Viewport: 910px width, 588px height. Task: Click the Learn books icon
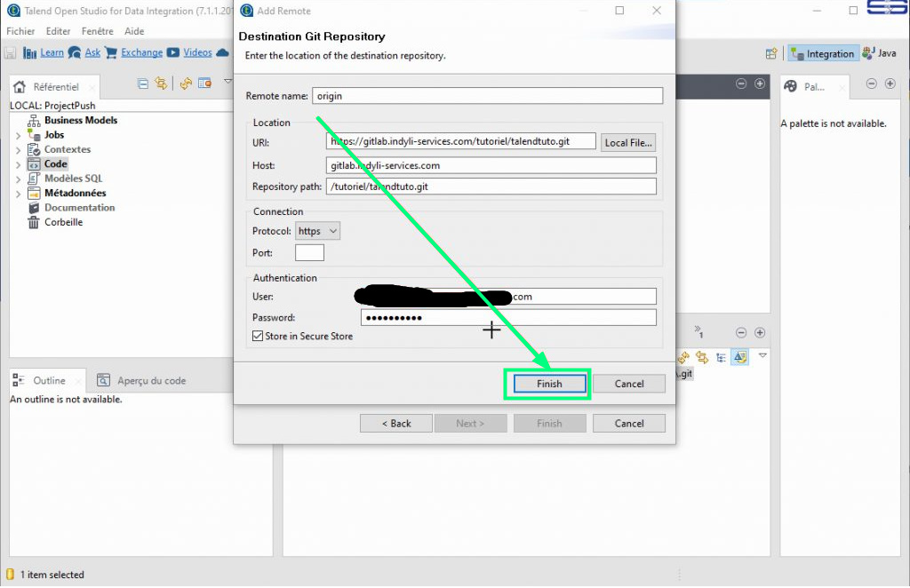pos(29,53)
